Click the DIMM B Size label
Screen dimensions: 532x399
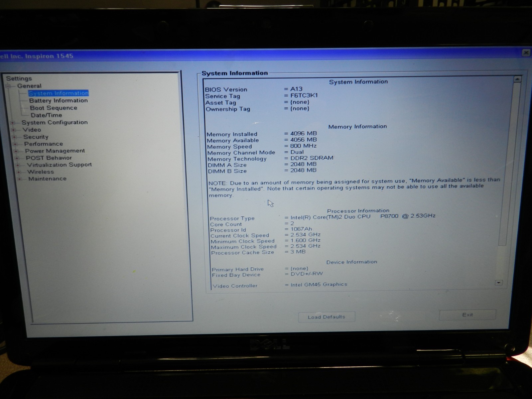[227, 171]
